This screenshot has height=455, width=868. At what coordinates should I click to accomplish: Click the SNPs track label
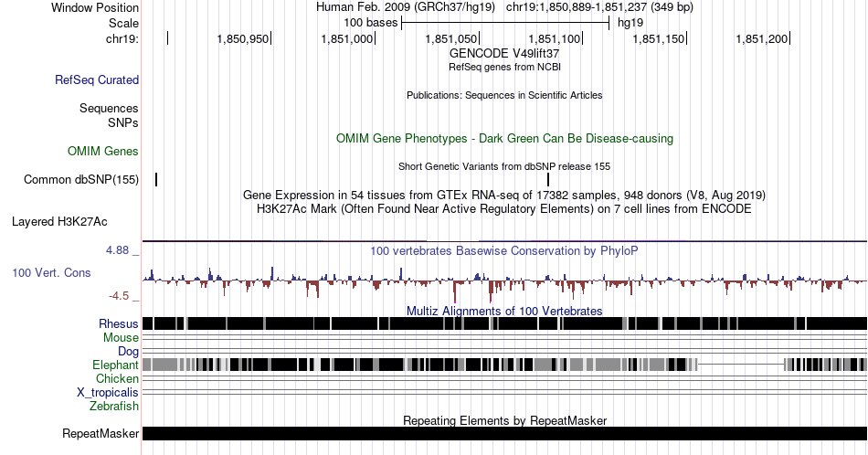click(x=123, y=122)
